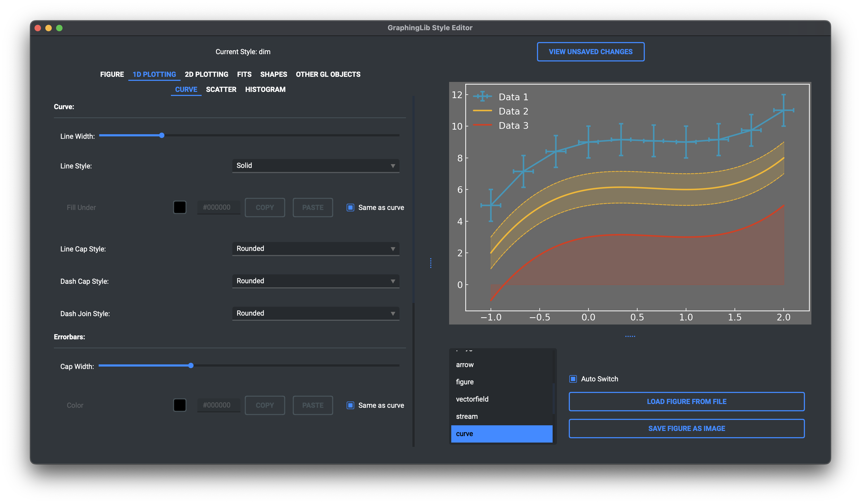Image resolution: width=861 pixels, height=504 pixels.
Task: Click the Fill Under hex color field
Action: coord(219,208)
